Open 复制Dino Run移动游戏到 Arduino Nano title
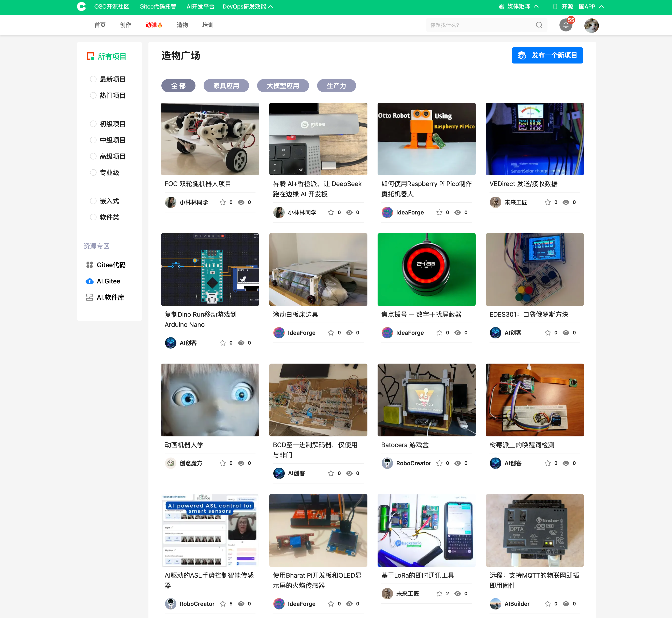This screenshot has height=618, width=672. (x=201, y=319)
